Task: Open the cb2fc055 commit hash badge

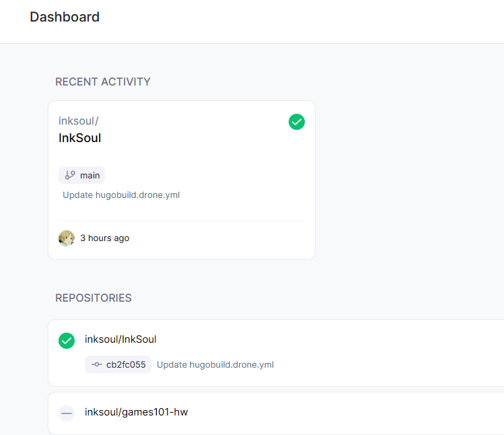Action: point(118,364)
